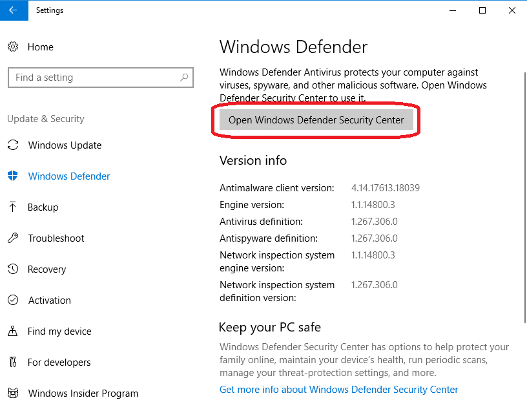Click the Troubleshoot wrench icon

13,238
